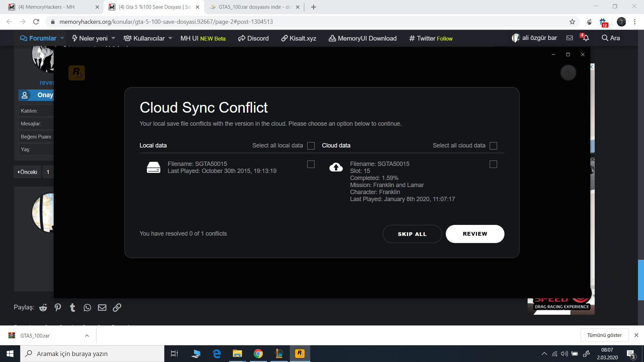
Task: Click the Chrome address bar URL
Action: tap(166, 22)
